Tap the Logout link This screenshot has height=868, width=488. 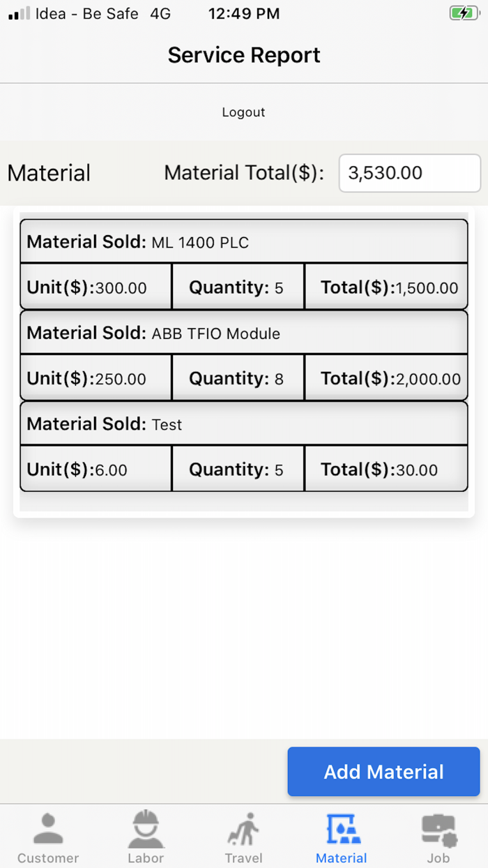coord(243,112)
